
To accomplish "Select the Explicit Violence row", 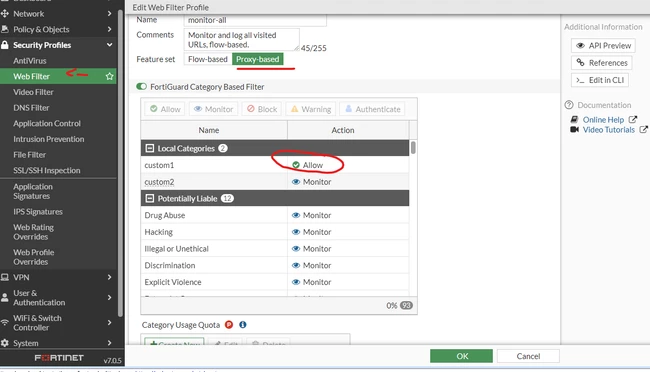I will 274,282.
